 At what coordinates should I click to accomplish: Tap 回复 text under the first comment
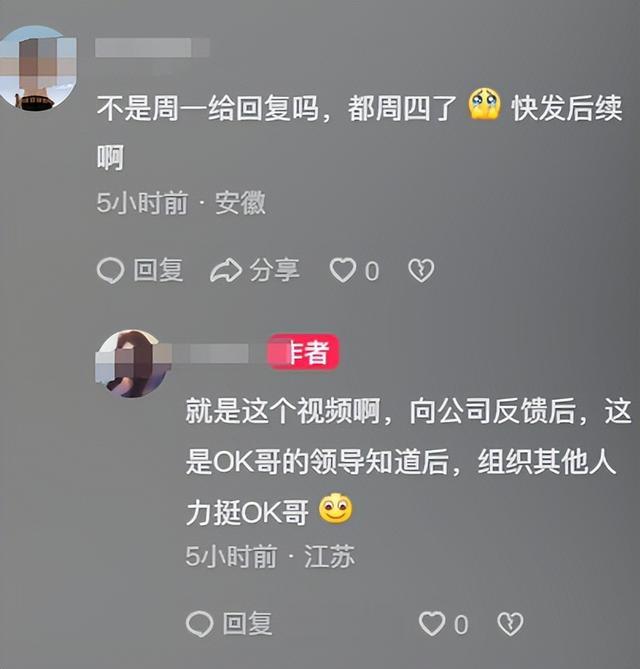(x=158, y=270)
